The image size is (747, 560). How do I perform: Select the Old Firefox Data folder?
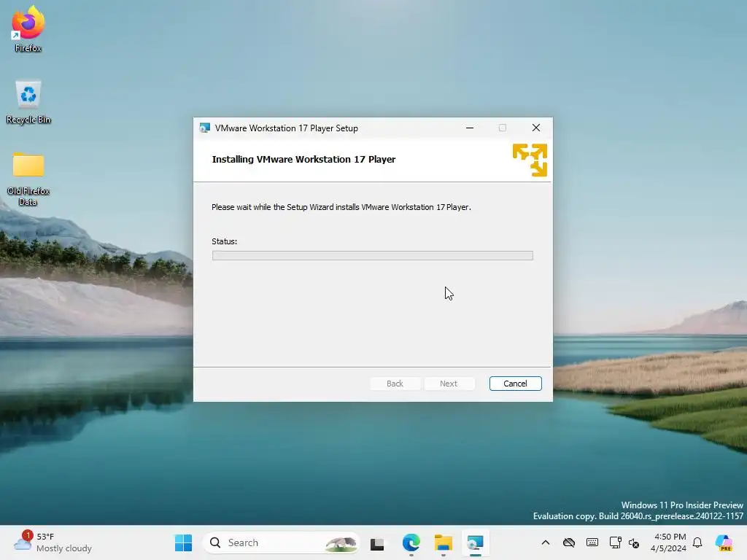click(x=28, y=179)
